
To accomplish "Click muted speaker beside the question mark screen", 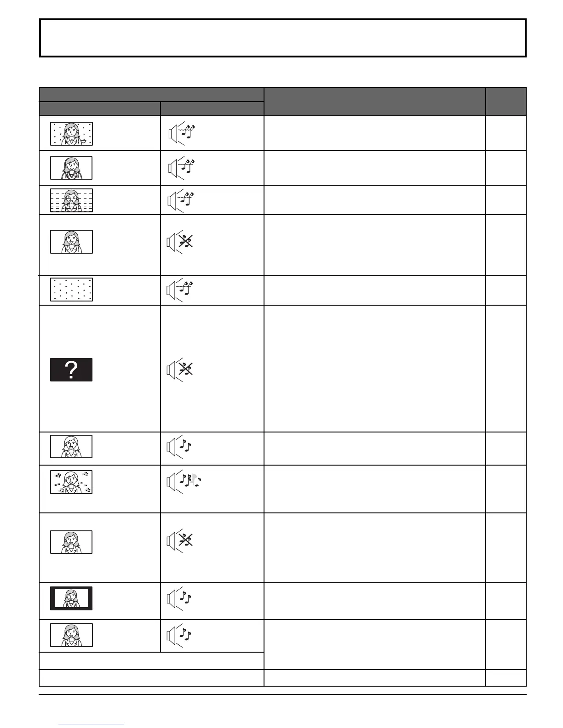I will pyautogui.click(x=180, y=370).
